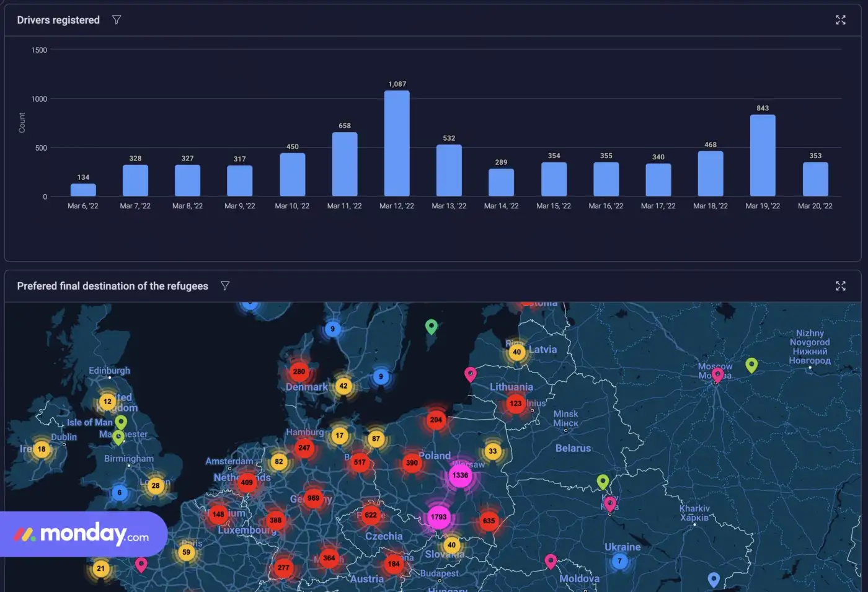
Task: Open filter for Drivers registered widget
Action: pyautogui.click(x=116, y=20)
